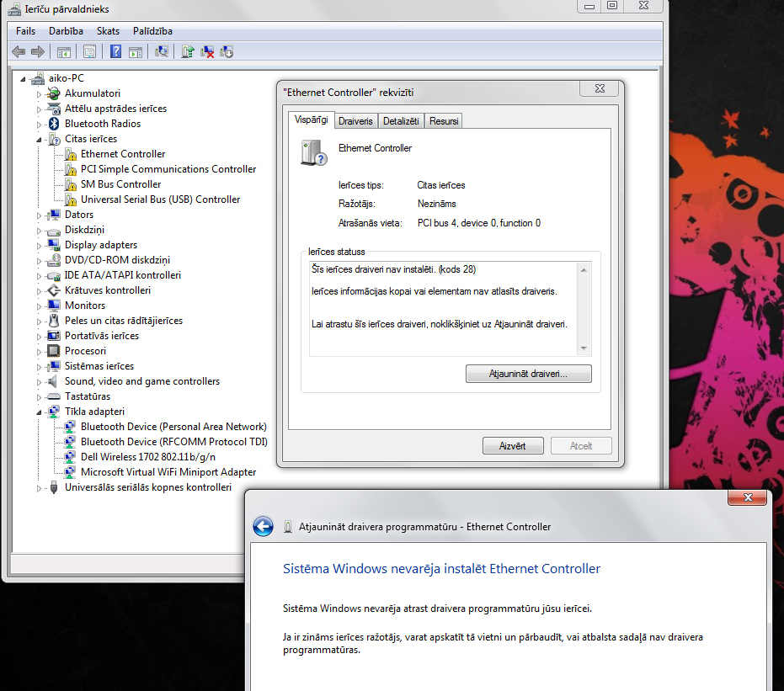This screenshot has height=691, width=784.
Task: Open the Properties toolbar icon in Device Manager
Action: (90, 51)
